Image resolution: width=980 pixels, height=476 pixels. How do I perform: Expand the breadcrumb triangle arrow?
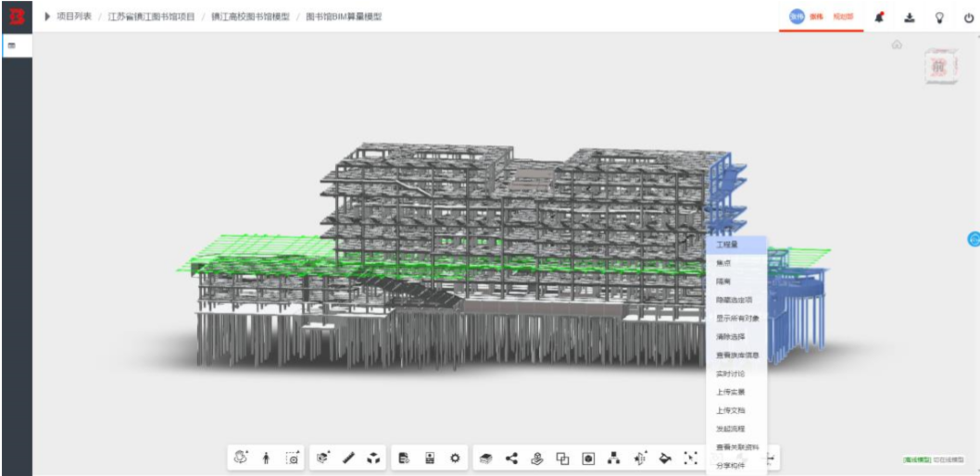coord(47,17)
